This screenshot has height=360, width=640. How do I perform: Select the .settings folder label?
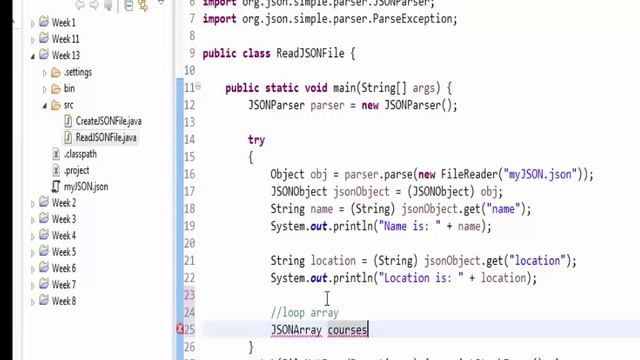[x=78, y=73]
